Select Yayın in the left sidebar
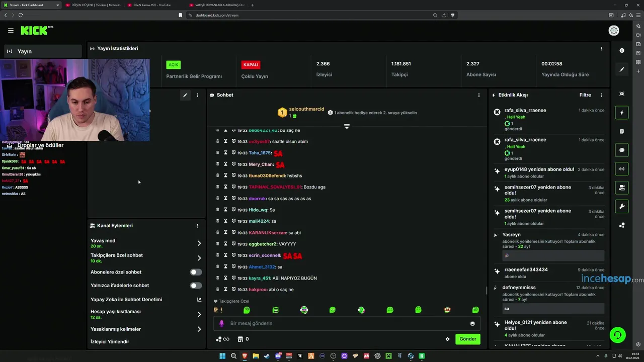Viewport: 644px width, 362px height. 43,51
